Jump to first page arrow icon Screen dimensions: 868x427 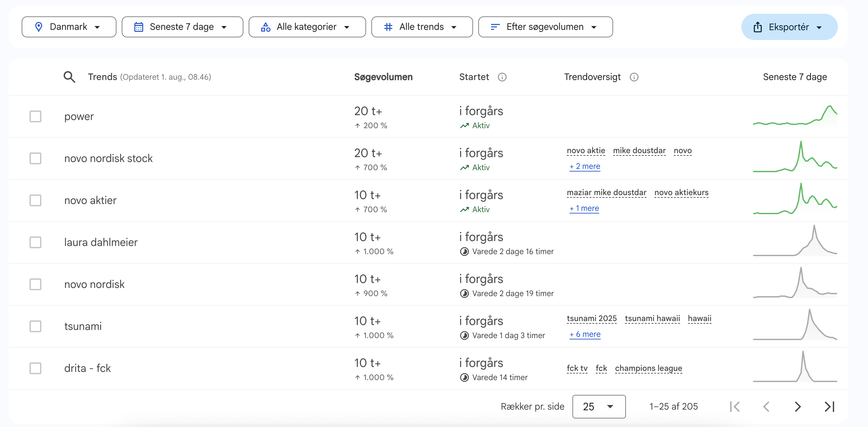(735, 406)
